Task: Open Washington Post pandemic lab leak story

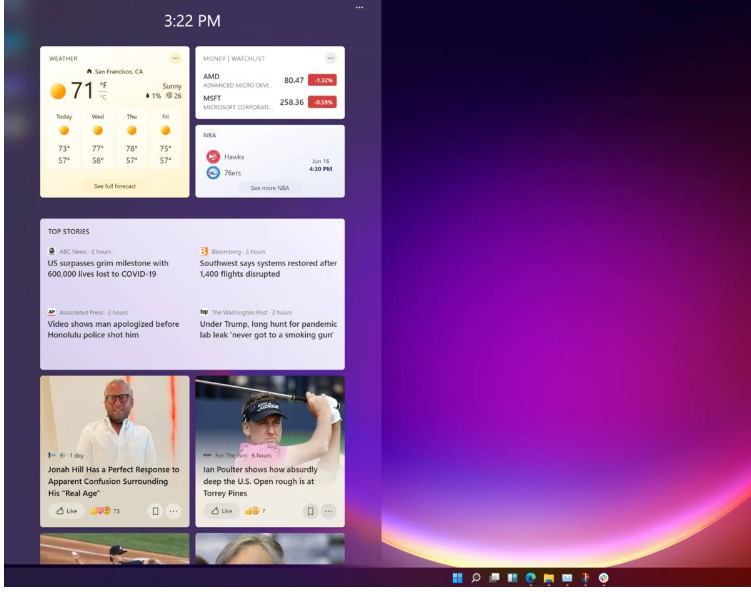Action: (268, 329)
